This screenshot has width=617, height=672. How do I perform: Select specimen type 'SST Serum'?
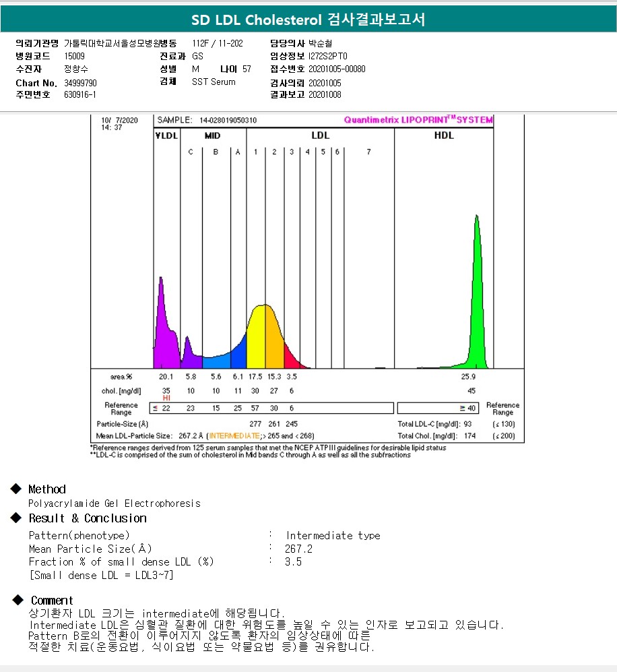tap(214, 82)
